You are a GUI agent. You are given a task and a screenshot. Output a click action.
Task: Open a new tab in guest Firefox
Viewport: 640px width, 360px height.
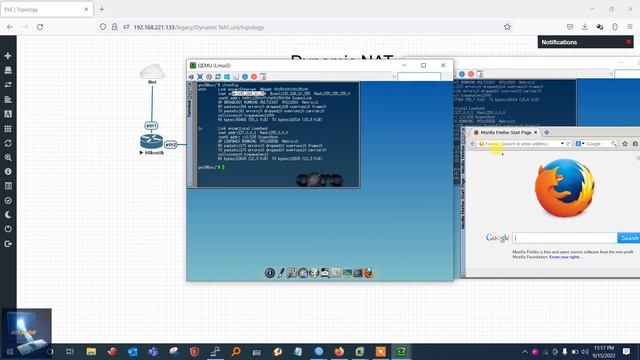click(x=547, y=132)
